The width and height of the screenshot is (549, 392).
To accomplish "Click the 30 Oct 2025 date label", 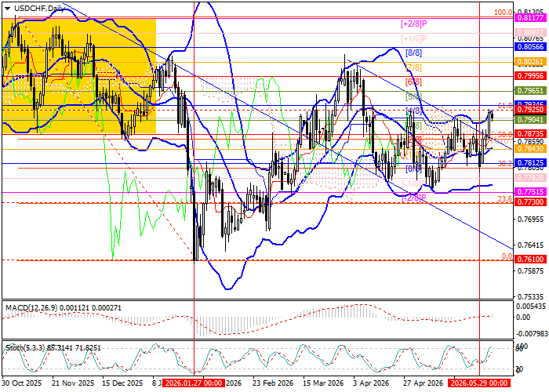I will tap(22, 383).
